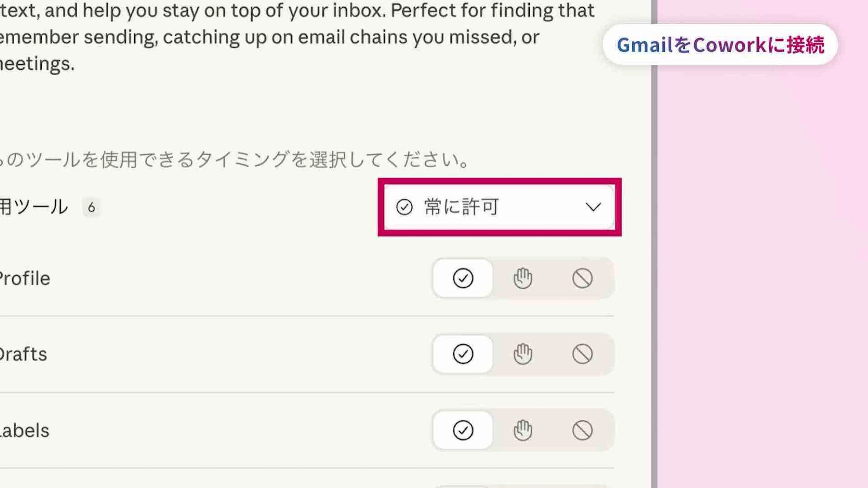Set Profile tool to always allow

click(463, 278)
